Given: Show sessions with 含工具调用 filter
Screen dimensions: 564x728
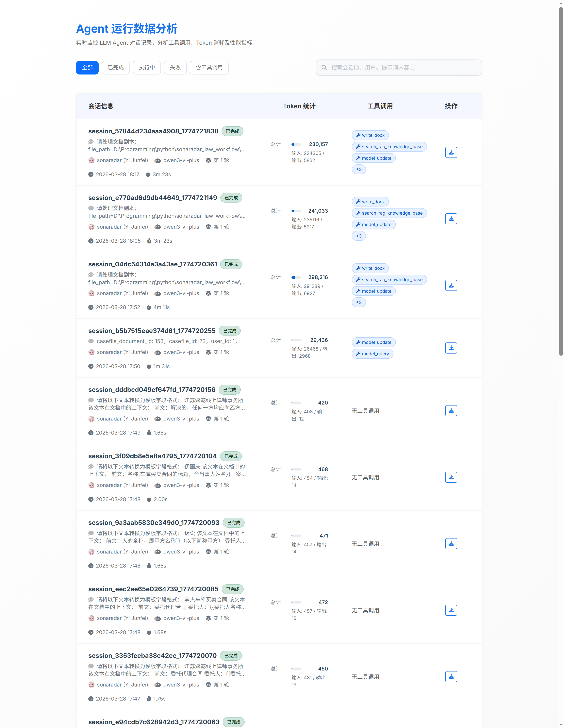Looking at the screenshot, I should pyautogui.click(x=209, y=68).
